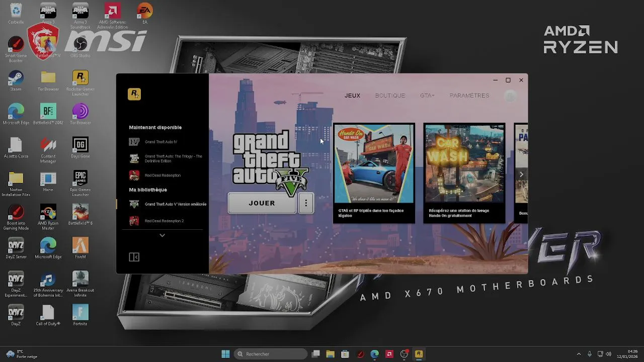The height and width of the screenshot is (362, 644).
Task: Select Rockstar Games Launcher desktop shortcut
Action: click(80, 83)
